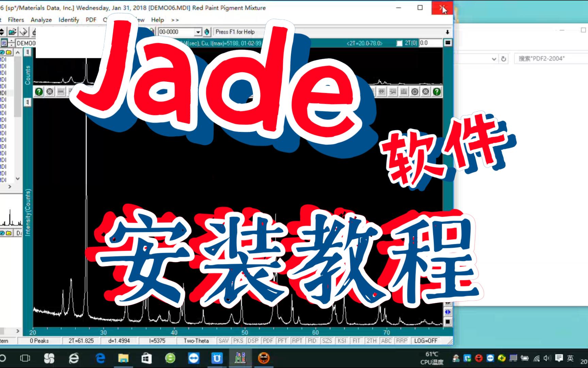Viewport: 588px width, 368px height.
Task: Click PKS status bar button
Action: [x=238, y=341]
